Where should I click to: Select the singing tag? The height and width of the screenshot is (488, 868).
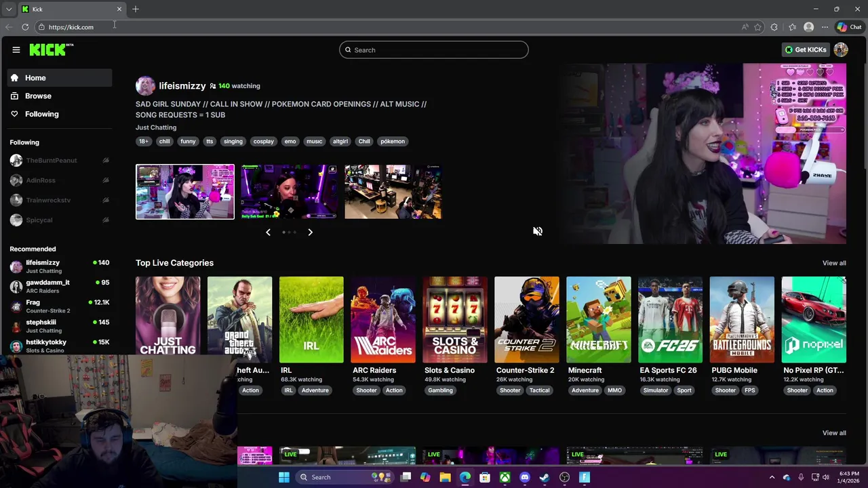tap(233, 142)
